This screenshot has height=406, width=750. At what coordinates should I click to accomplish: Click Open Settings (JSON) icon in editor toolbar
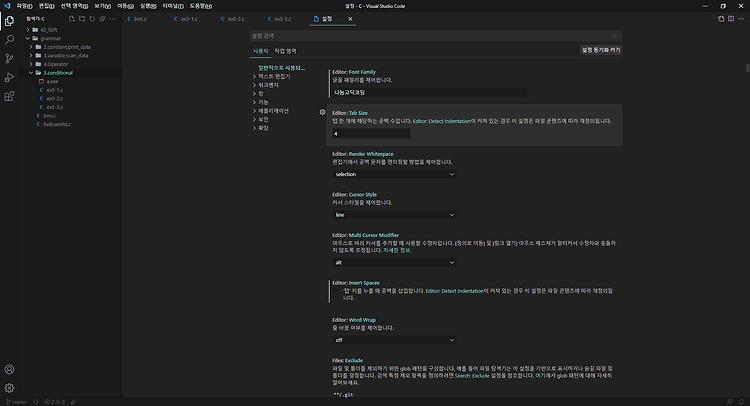[721, 19]
